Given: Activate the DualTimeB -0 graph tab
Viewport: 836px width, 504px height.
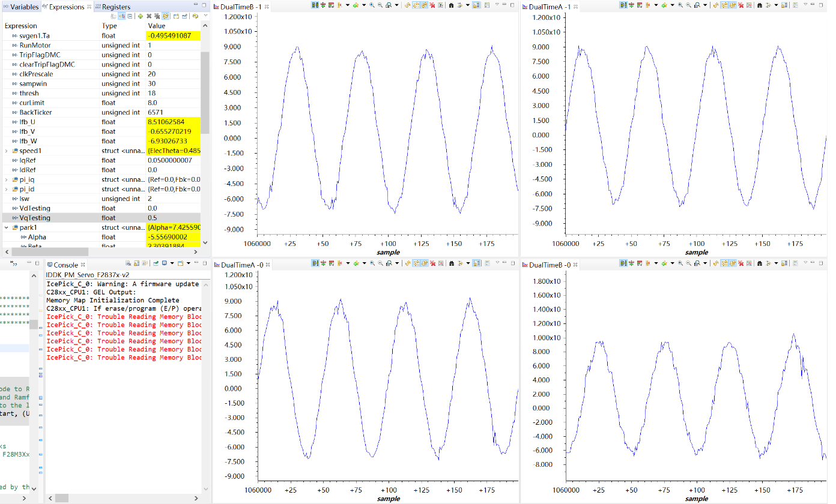Looking at the screenshot, I should (x=550, y=265).
